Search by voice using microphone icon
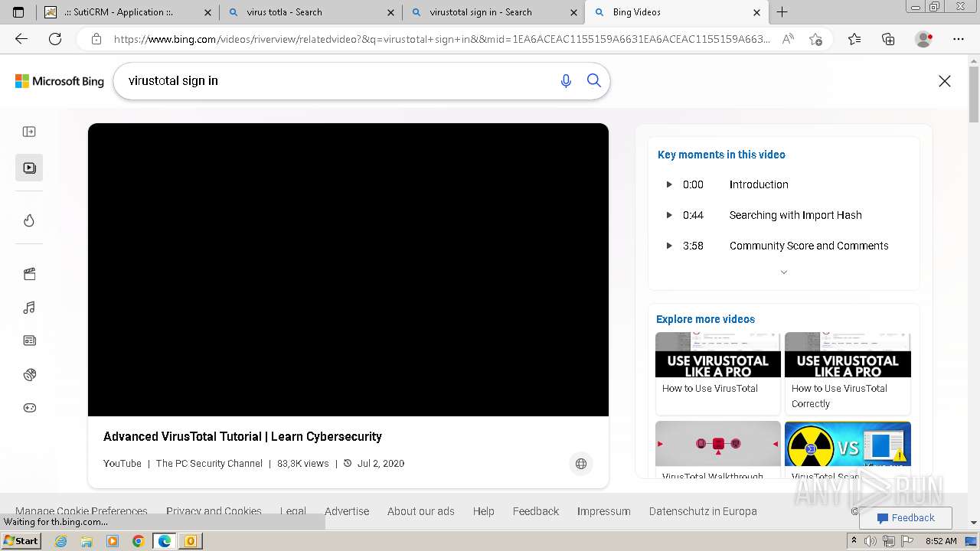 [x=566, y=81]
